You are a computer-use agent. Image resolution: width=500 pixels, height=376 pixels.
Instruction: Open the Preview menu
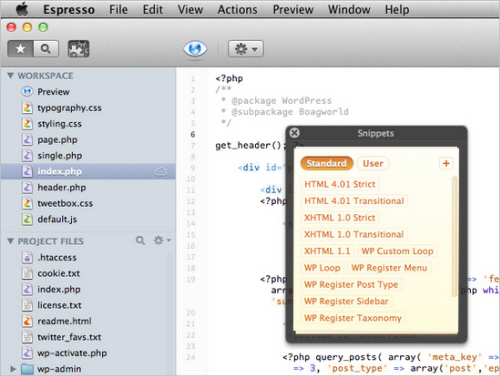point(293,10)
